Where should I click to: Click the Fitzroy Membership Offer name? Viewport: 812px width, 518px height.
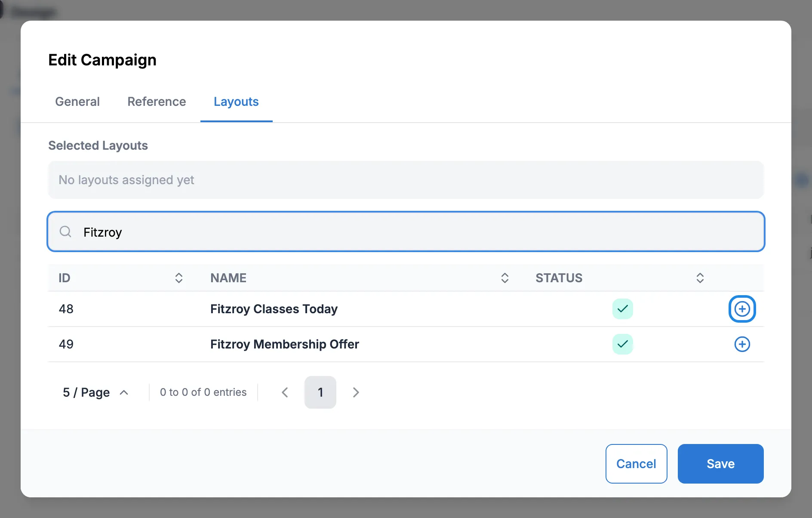pyautogui.click(x=285, y=344)
